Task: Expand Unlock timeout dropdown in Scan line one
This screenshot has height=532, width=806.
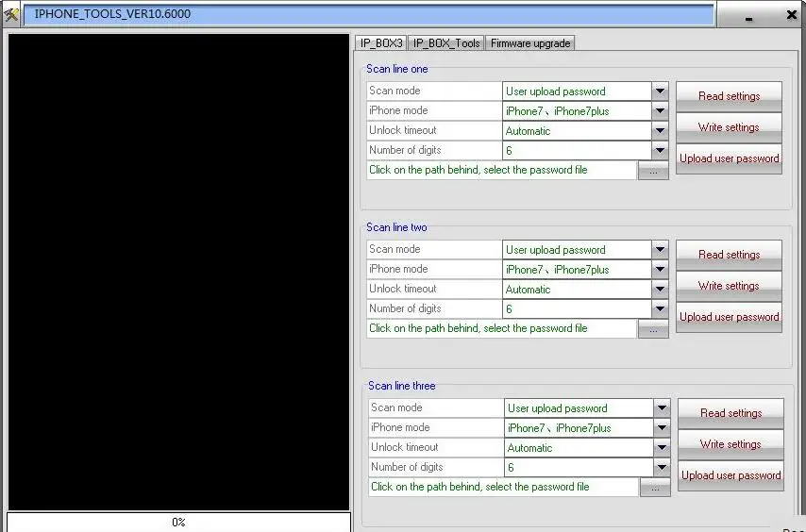Action: pyautogui.click(x=660, y=131)
